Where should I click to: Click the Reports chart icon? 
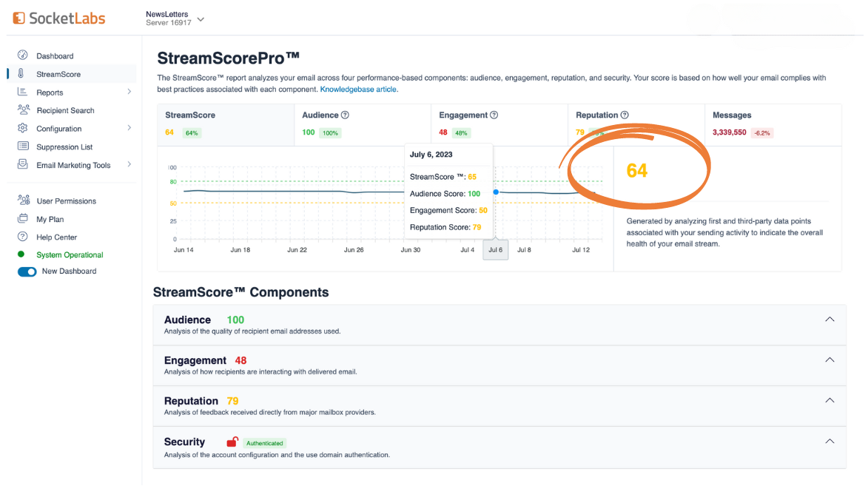pyautogui.click(x=22, y=92)
